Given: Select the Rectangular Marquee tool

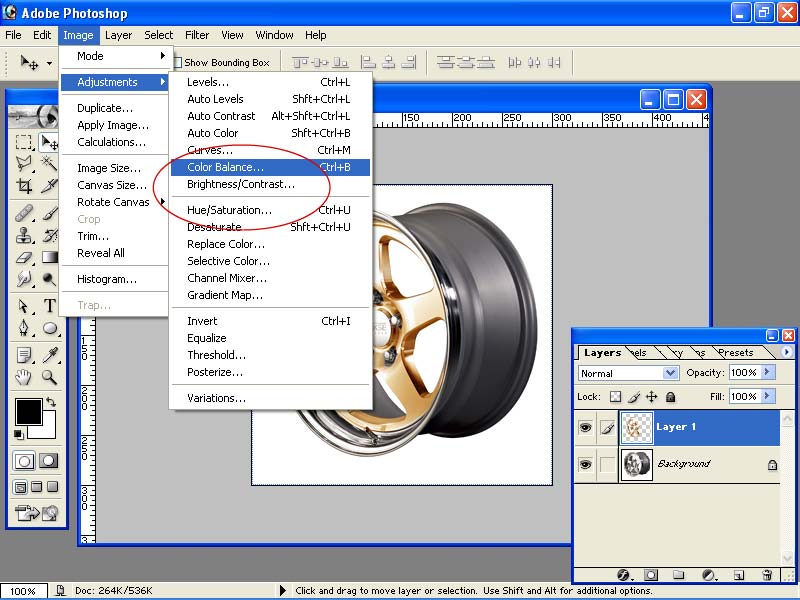Looking at the screenshot, I should (24, 142).
